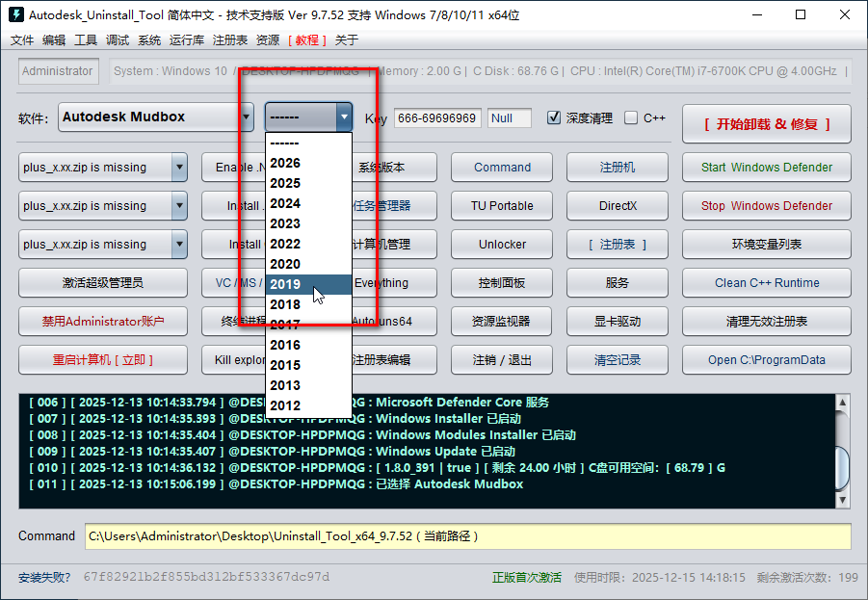Click the Key field 666-69696969
Screen dimensions: 868x600
[x=437, y=117]
